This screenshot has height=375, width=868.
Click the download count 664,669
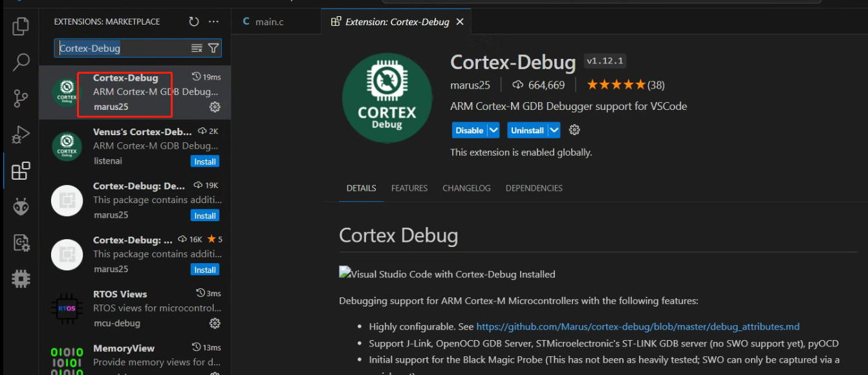tap(538, 85)
